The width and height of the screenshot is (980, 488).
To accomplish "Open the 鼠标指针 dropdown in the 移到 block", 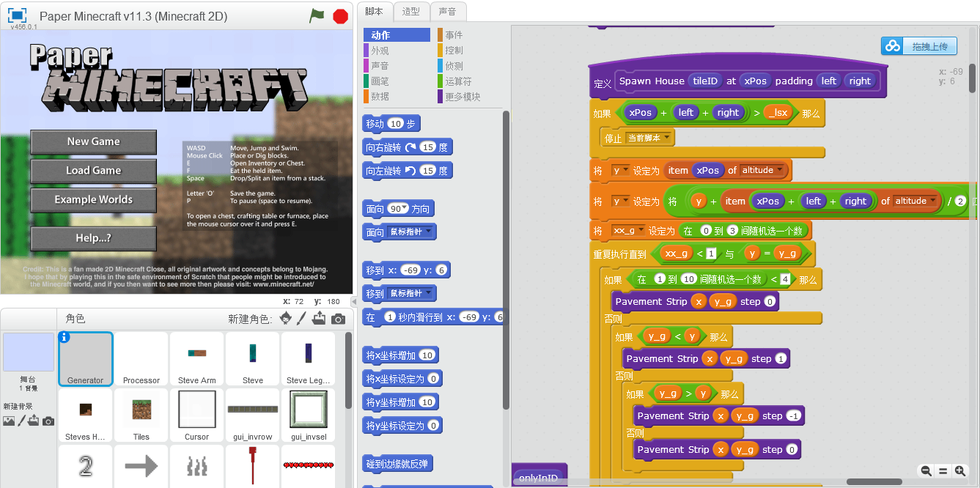I will 411,294.
